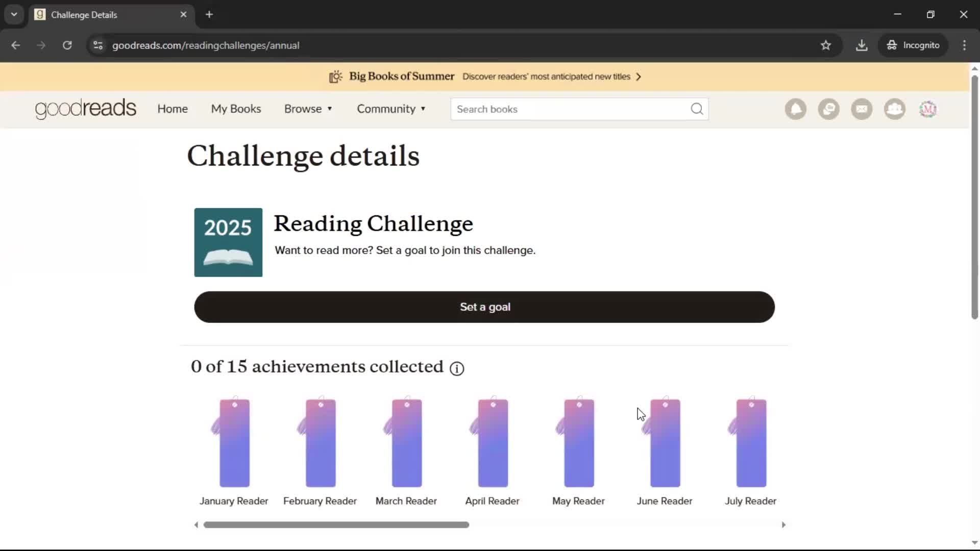Click the achievements info icon

click(x=457, y=368)
